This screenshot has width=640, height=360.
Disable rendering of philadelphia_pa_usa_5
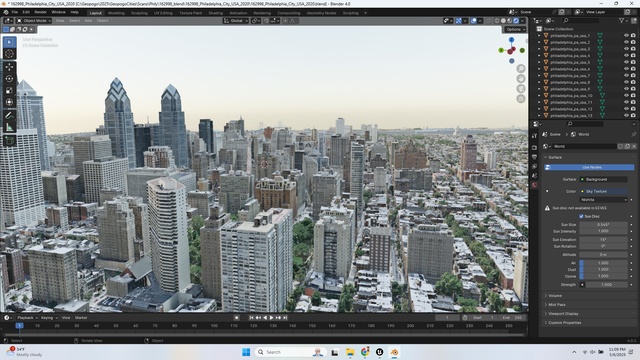click(633, 62)
